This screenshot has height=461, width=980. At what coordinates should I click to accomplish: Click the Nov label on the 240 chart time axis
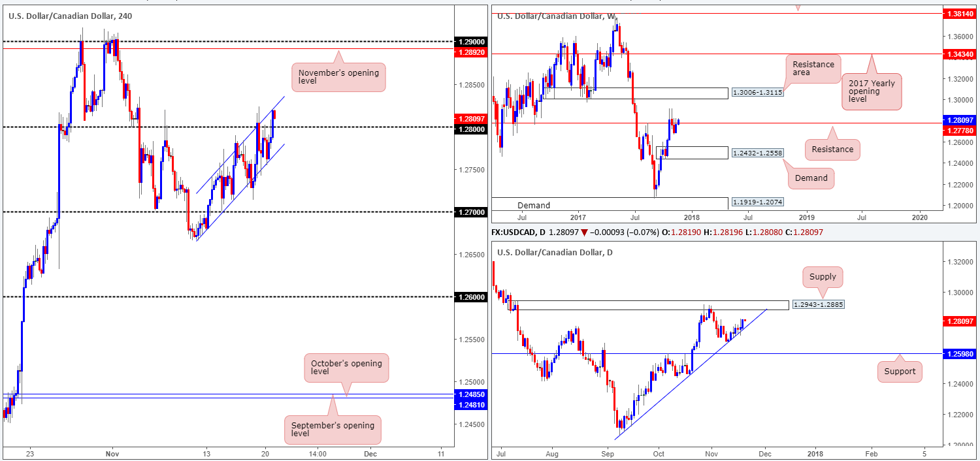[x=112, y=453]
